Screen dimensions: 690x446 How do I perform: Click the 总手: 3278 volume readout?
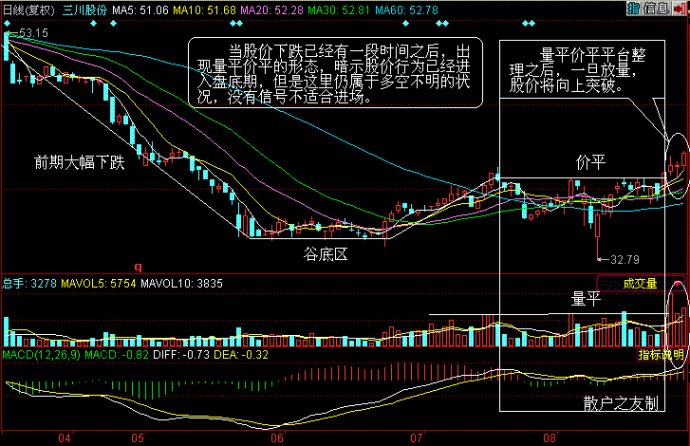click(29, 283)
